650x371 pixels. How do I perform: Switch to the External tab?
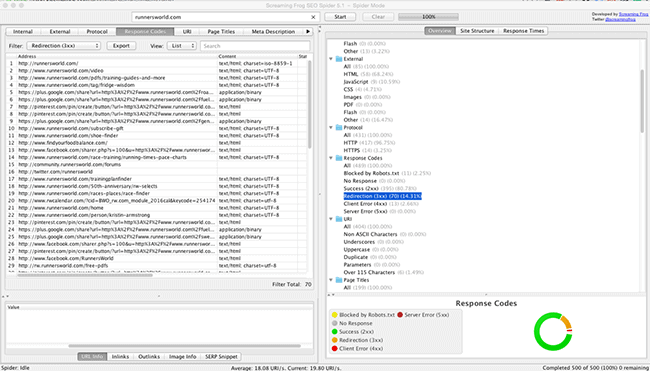[x=60, y=32]
